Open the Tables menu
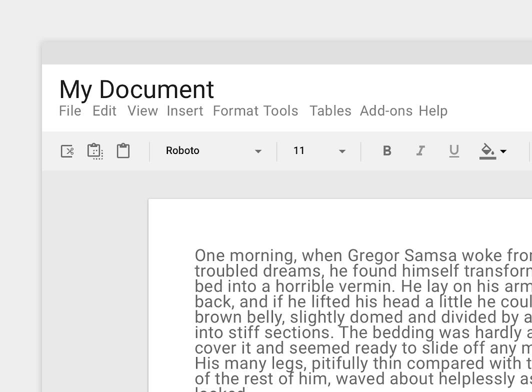The image size is (532, 392). 330,111
